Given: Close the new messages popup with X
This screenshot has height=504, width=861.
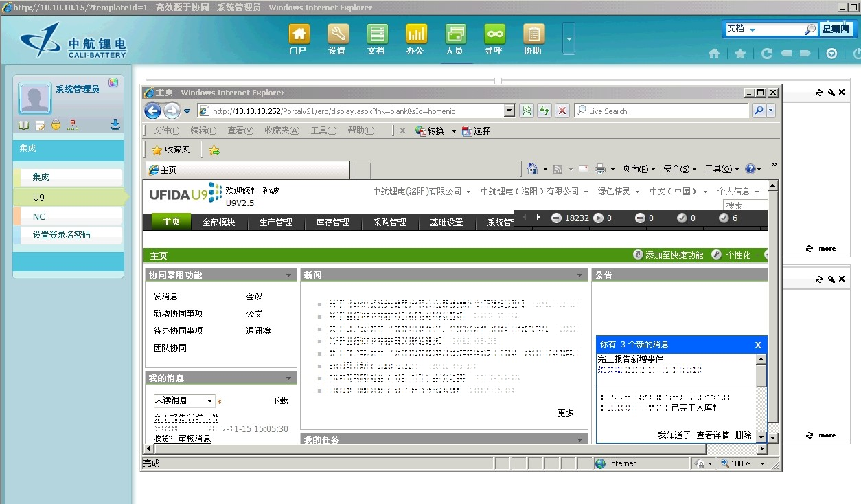Looking at the screenshot, I should point(758,345).
